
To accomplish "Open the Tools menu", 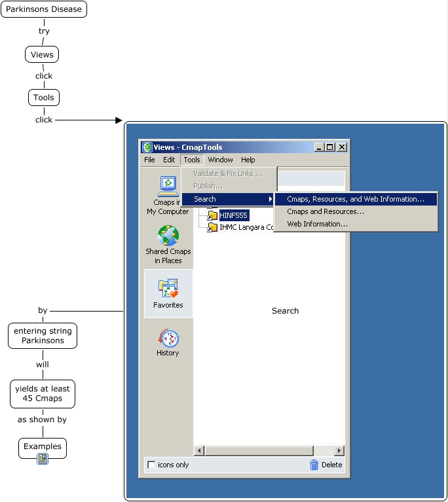I will coord(191,160).
